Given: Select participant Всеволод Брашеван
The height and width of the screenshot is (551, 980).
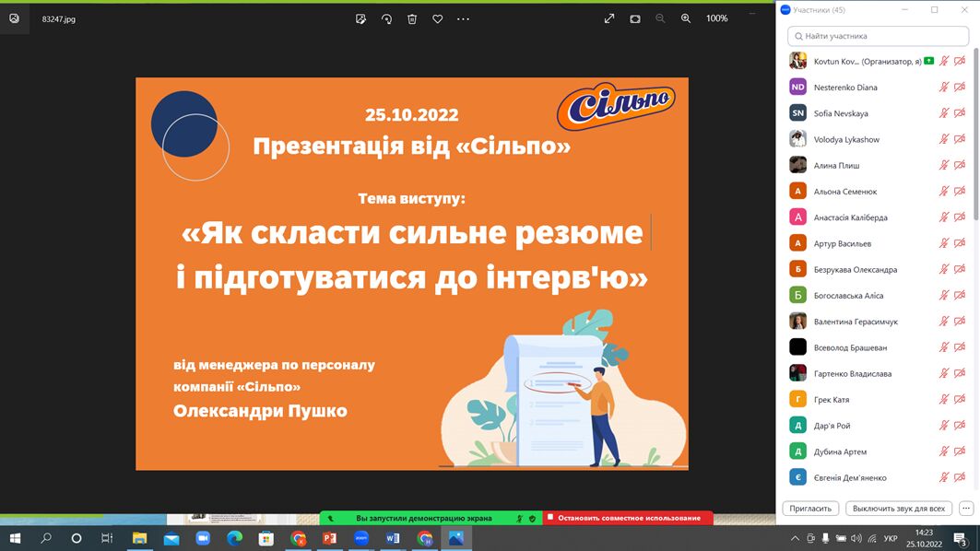Looking at the screenshot, I should 878,347.
